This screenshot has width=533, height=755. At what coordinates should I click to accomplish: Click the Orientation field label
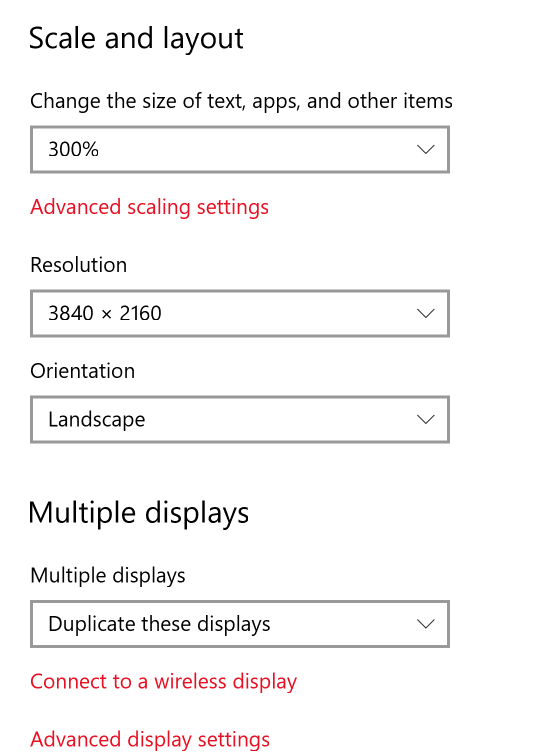point(82,371)
